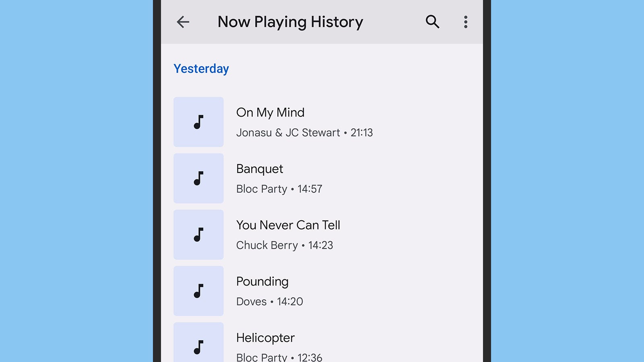This screenshot has height=362, width=644.
Task: Select Banquet by Bloc Party
Action: 259,169
